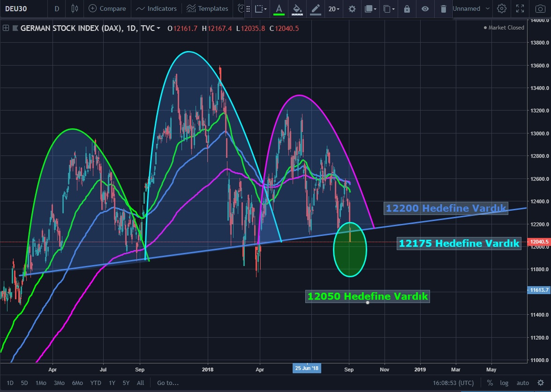Open the candlestick chart style selector
This screenshot has width=551, height=392.
(75, 8)
